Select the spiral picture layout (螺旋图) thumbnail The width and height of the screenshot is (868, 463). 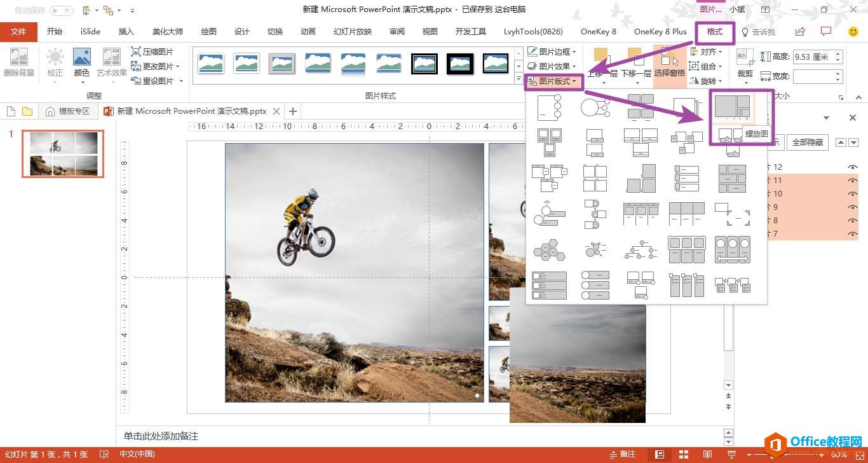pyautogui.click(x=732, y=107)
